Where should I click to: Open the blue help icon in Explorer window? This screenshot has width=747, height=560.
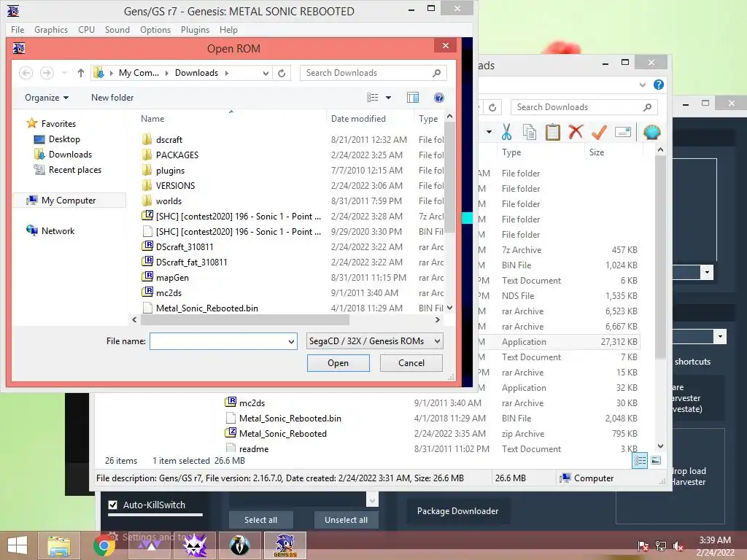(x=659, y=85)
